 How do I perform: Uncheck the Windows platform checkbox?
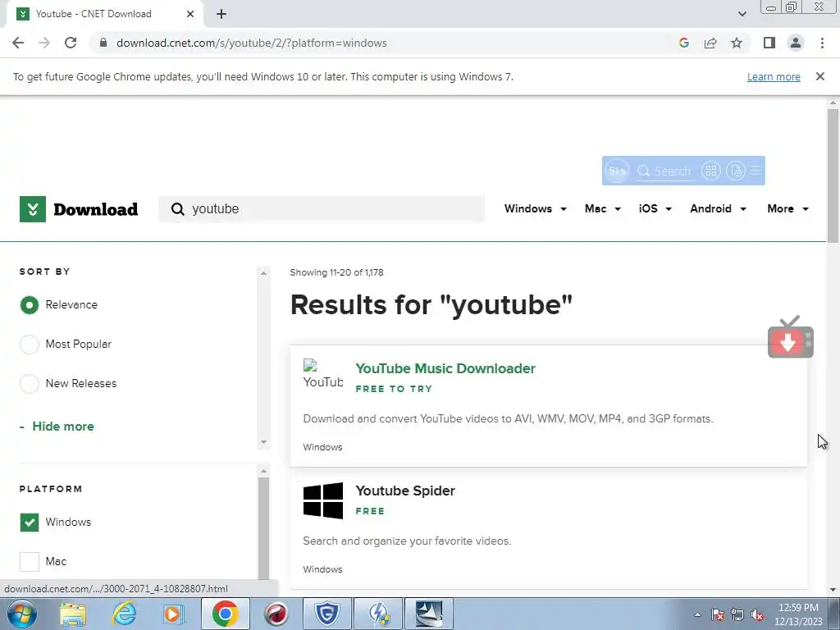pos(30,523)
